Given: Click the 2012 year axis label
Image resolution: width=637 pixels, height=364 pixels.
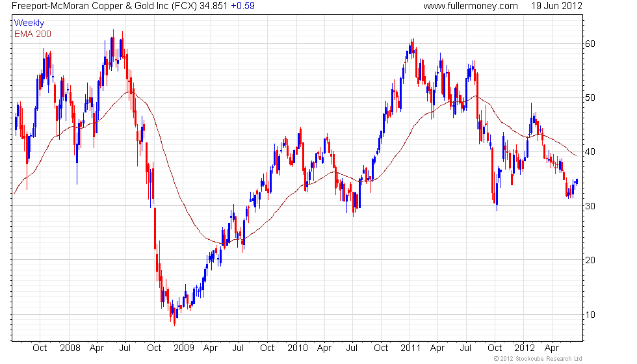Looking at the screenshot, I should (x=525, y=348).
